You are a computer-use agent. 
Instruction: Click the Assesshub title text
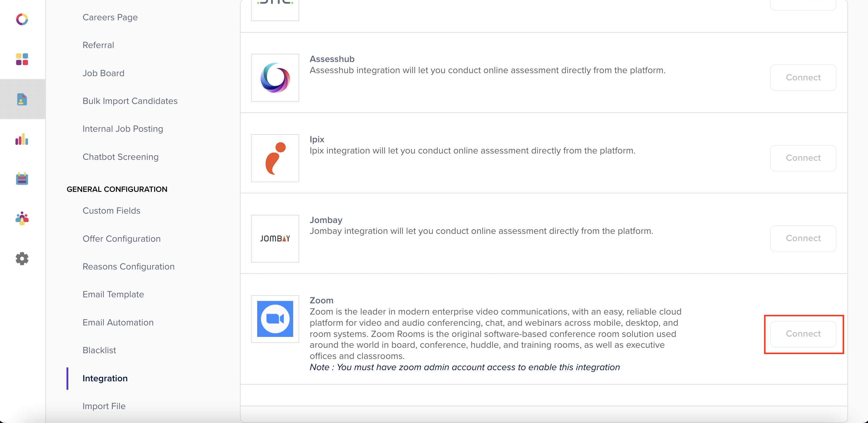(x=332, y=59)
